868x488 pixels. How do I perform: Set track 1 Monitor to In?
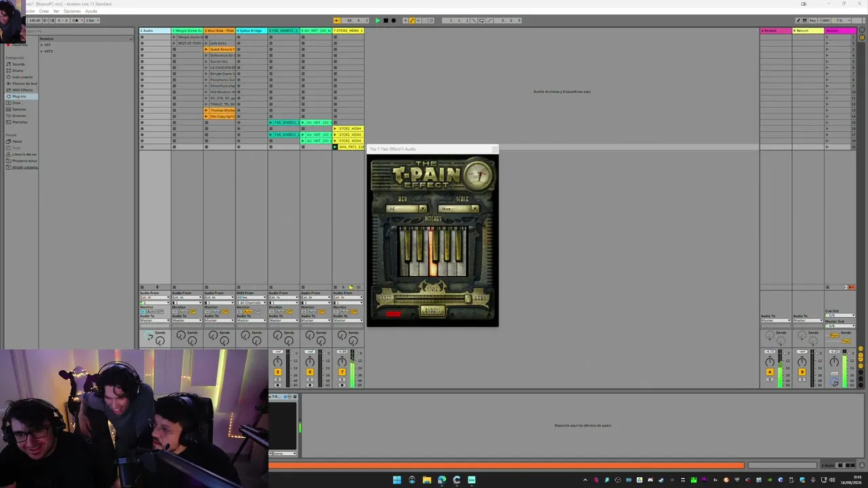pos(143,312)
